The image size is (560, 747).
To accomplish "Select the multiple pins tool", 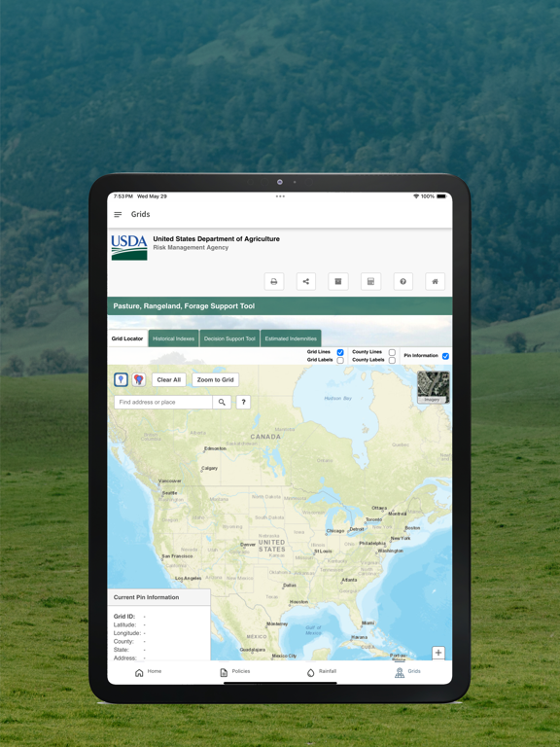I will point(139,379).
